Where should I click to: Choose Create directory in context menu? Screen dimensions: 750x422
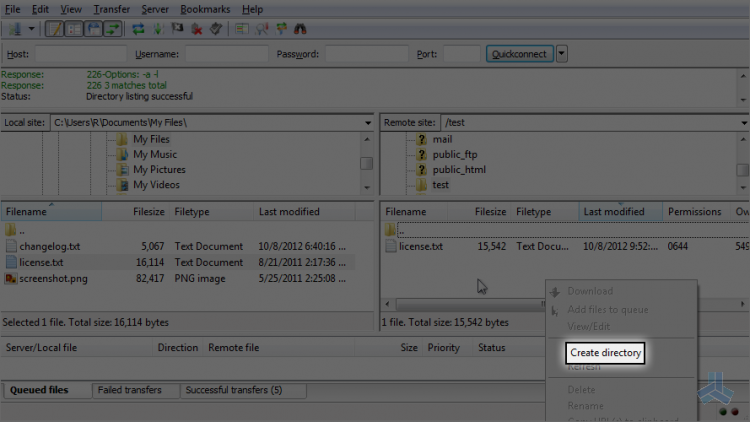coord(605,353)
